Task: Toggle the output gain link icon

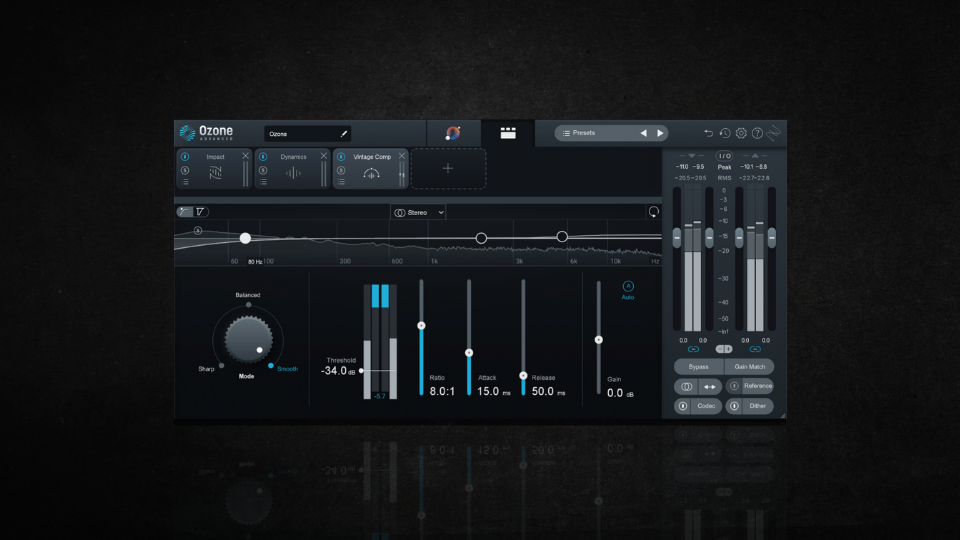Action: point(755,349)
